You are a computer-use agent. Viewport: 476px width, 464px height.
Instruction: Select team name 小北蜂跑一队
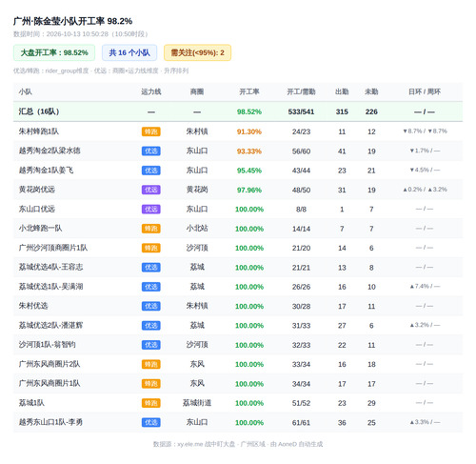click(x=40, y=229)
